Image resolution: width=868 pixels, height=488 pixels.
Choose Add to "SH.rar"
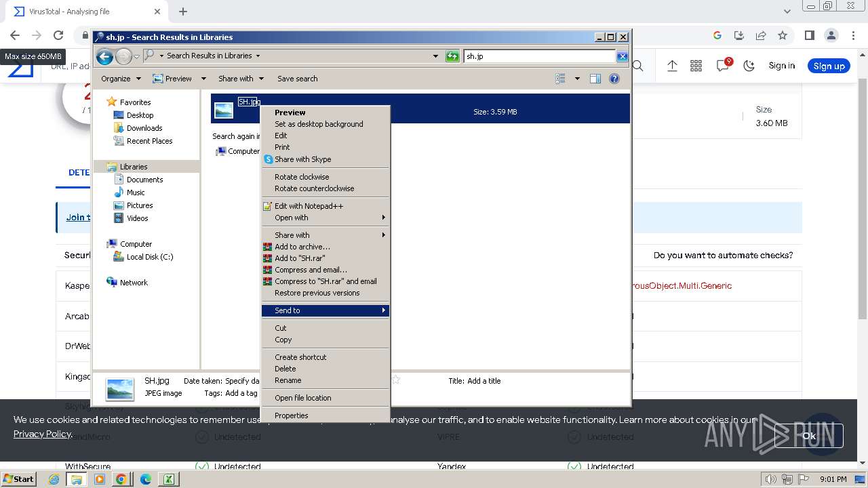[x=325, y=258]
